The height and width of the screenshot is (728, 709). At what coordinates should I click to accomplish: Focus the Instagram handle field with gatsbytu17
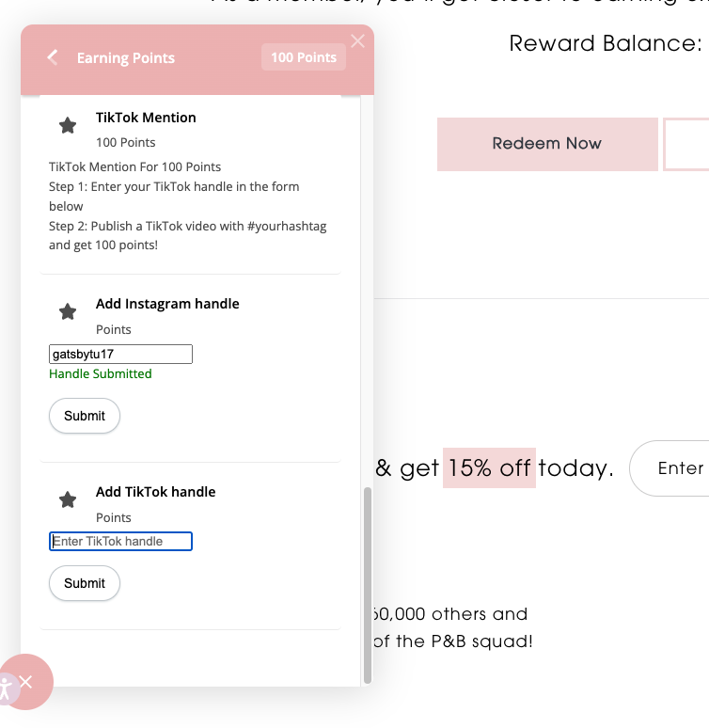[x=120, y=355]
